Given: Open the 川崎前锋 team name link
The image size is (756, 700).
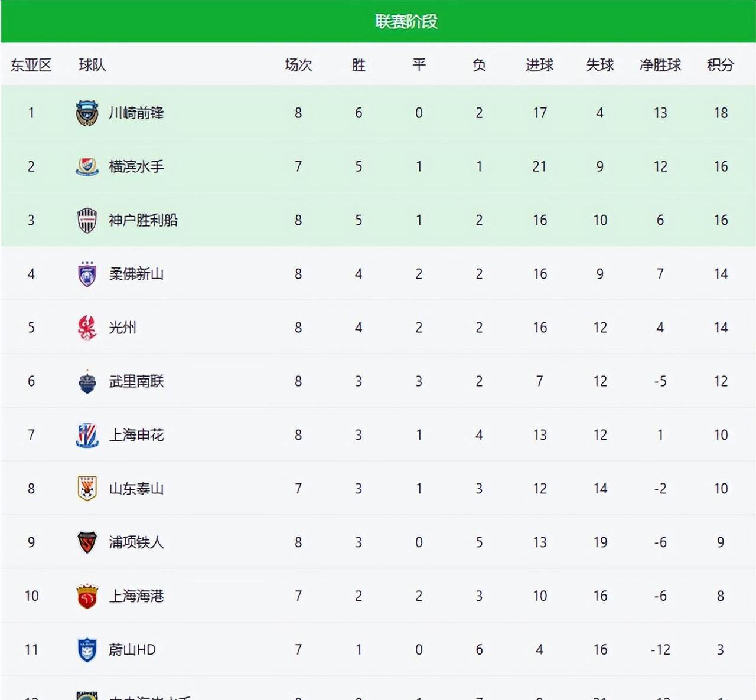Looking at the screenshot, I should click(136, 113).
